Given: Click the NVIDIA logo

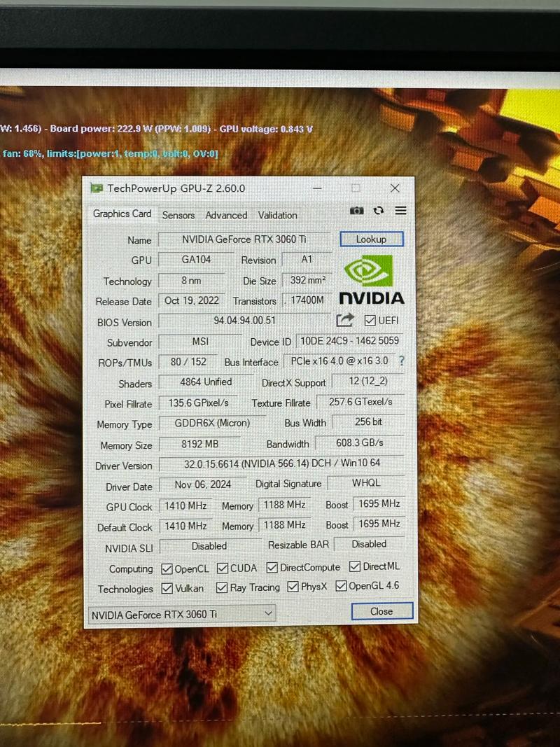Looking at the screenshot, I should pos(371,280).
